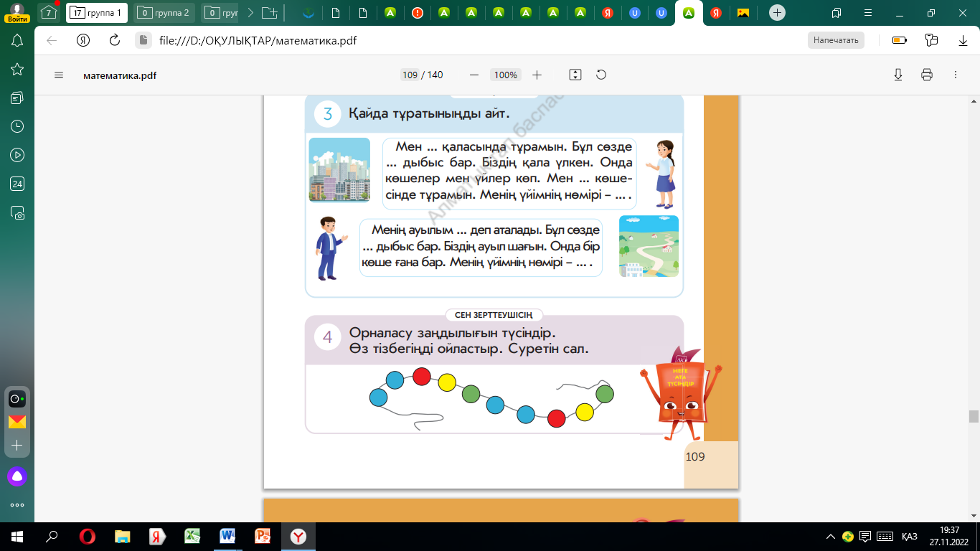Viewport: 980px width, 551px height.
Task: Take a screenshot with the camera icon
Action: [17, 212]
